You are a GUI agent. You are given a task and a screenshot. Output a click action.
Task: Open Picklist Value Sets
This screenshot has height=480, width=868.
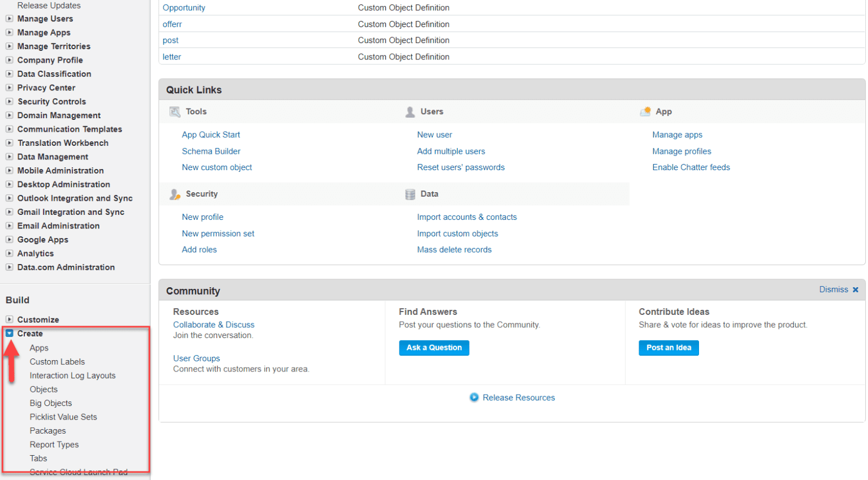click(x=63, y=417)
